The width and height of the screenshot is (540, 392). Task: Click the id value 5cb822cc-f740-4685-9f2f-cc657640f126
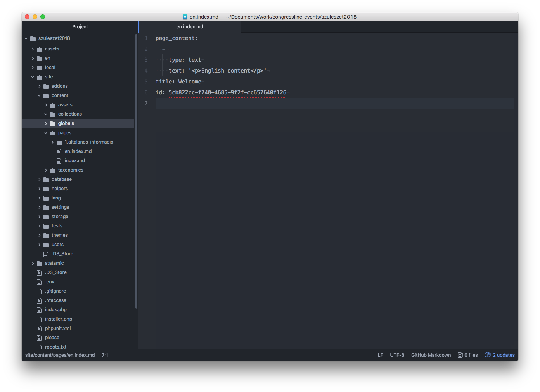[x=227, y=92]
